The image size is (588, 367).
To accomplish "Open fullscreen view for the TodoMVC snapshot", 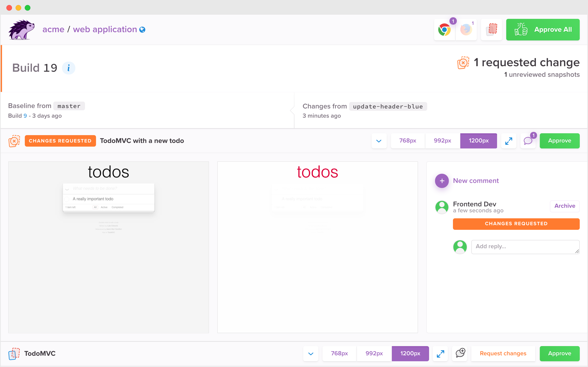I will click(x=440, y=353).
